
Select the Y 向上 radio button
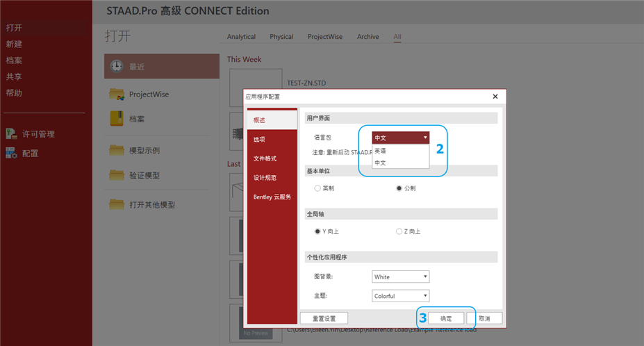(317, 231)
